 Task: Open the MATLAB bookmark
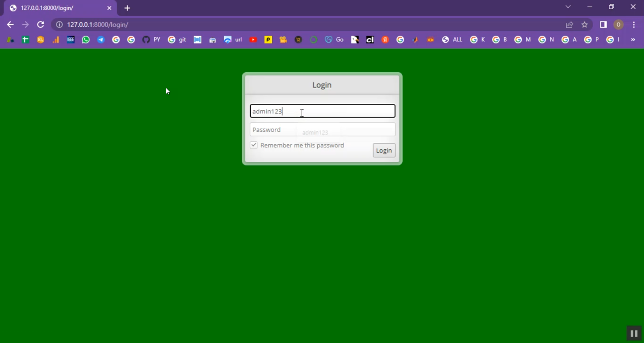(x=415, y=39)
